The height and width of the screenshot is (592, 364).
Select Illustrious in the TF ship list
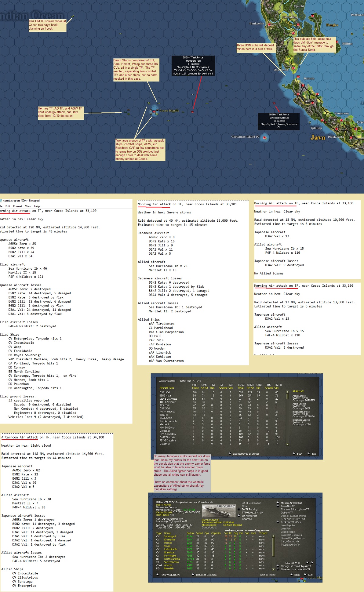(x=169, y=552)
